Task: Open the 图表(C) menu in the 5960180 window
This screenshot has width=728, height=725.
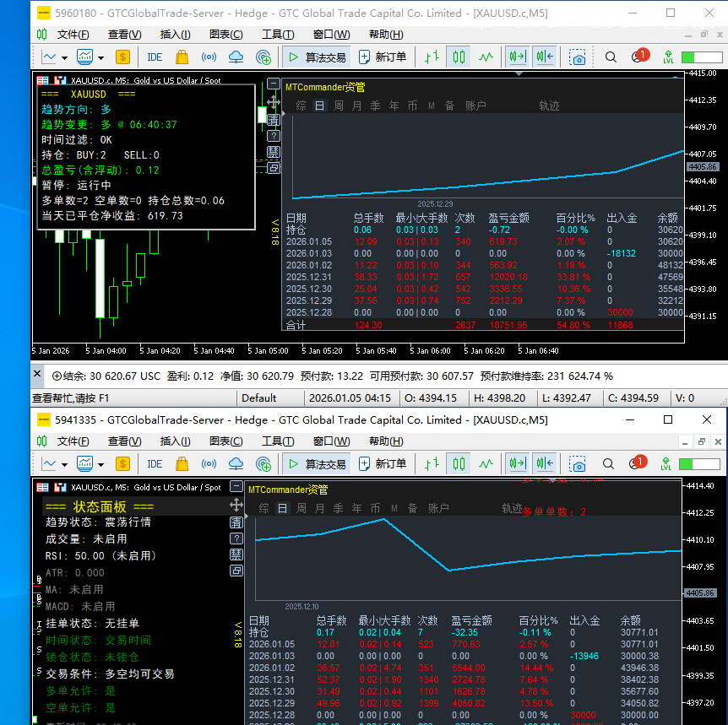Action: click(x=225, y=35)
